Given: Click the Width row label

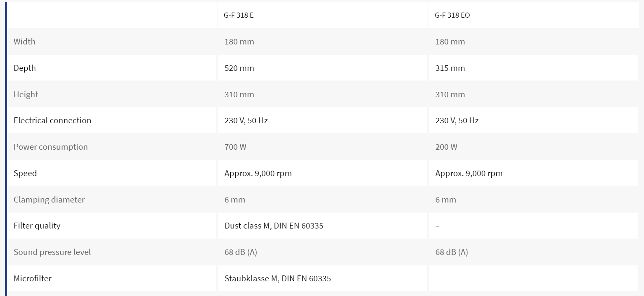Looking at the screenshot, I should click(x=24, y=42).
